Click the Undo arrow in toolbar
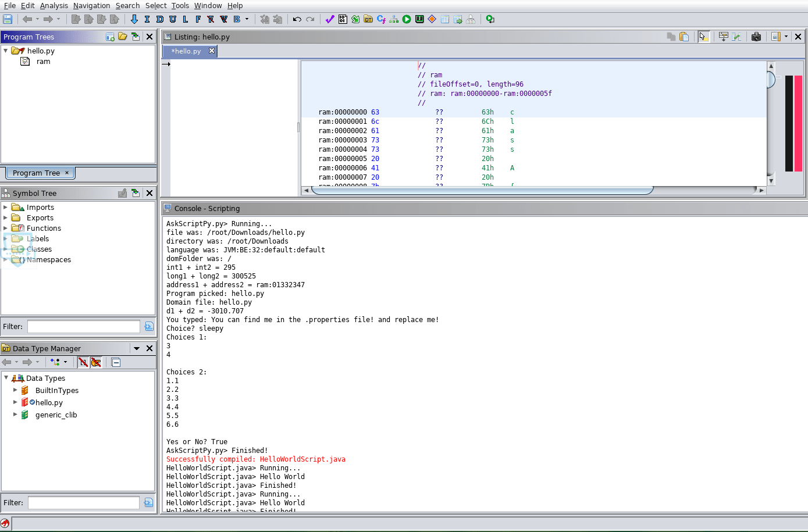808x532 pixels. pos(297,19)
